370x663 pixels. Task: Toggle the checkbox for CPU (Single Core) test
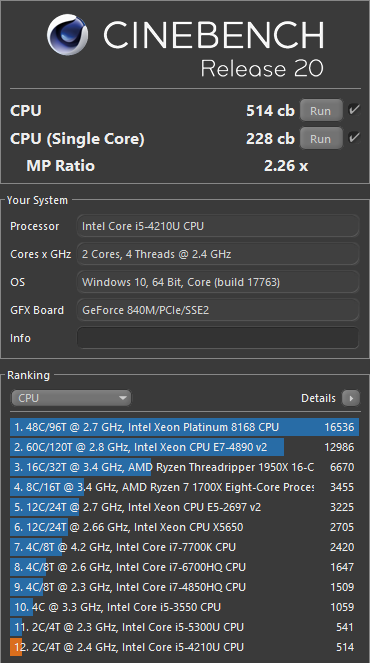pos(354,137)
